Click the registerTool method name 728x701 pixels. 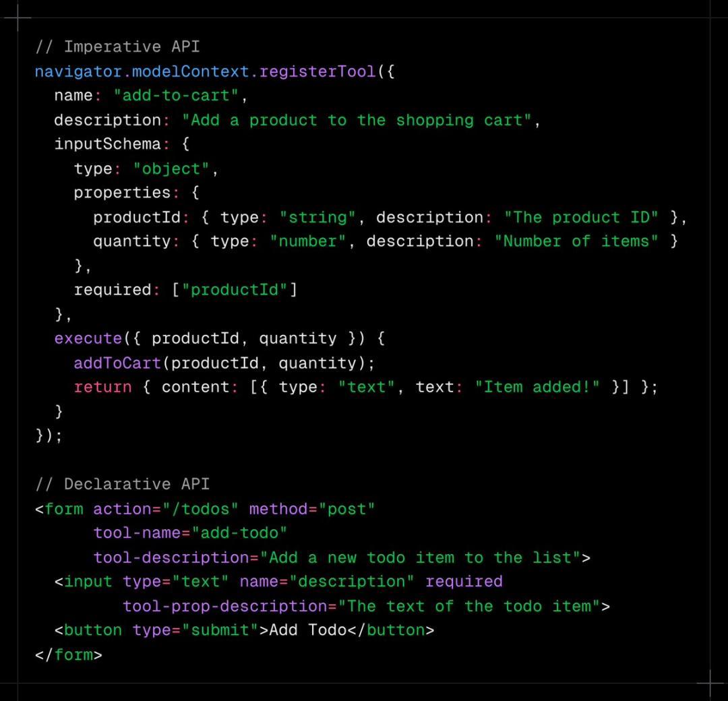[317, 71]
